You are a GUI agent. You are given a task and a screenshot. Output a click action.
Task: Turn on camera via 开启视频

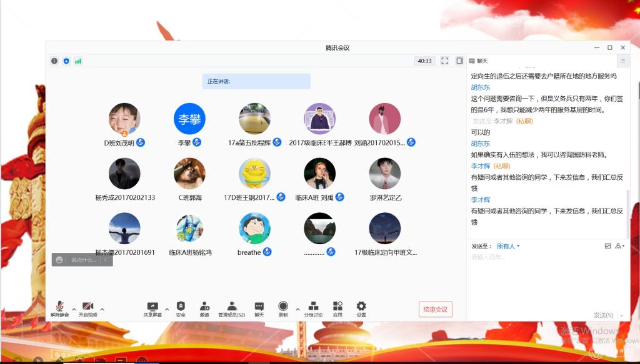click(87, 307)
